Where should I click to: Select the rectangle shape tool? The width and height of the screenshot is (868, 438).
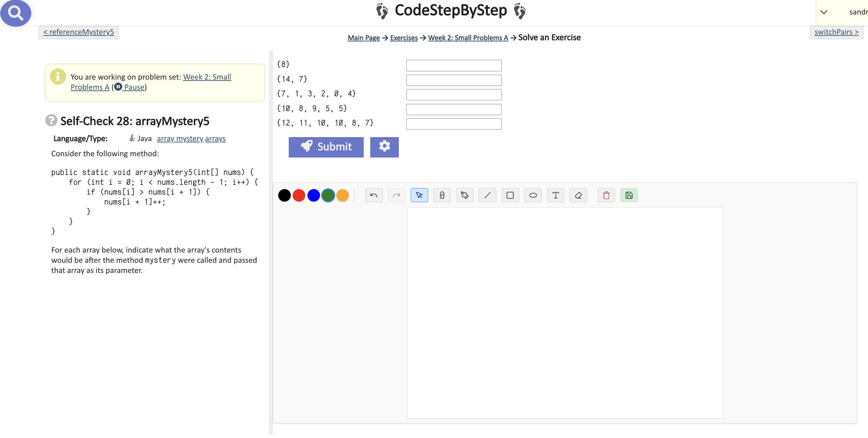click(x=510, y=195)
